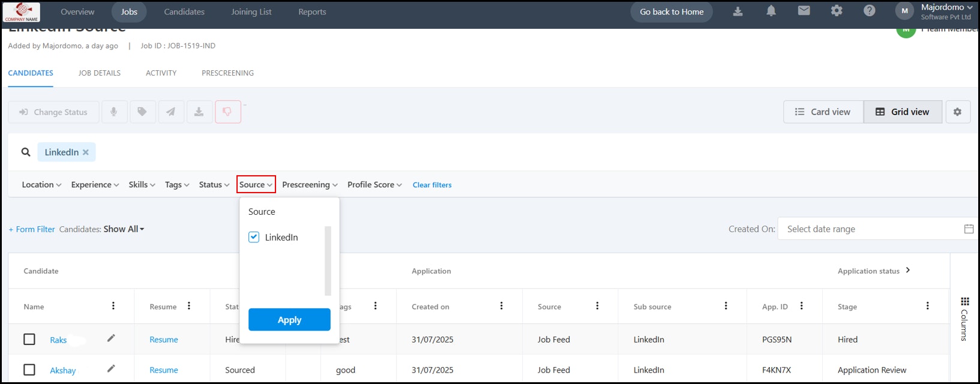Open the Jobs nav item
This screenshot has height=384, width=980.
[129, 12]
